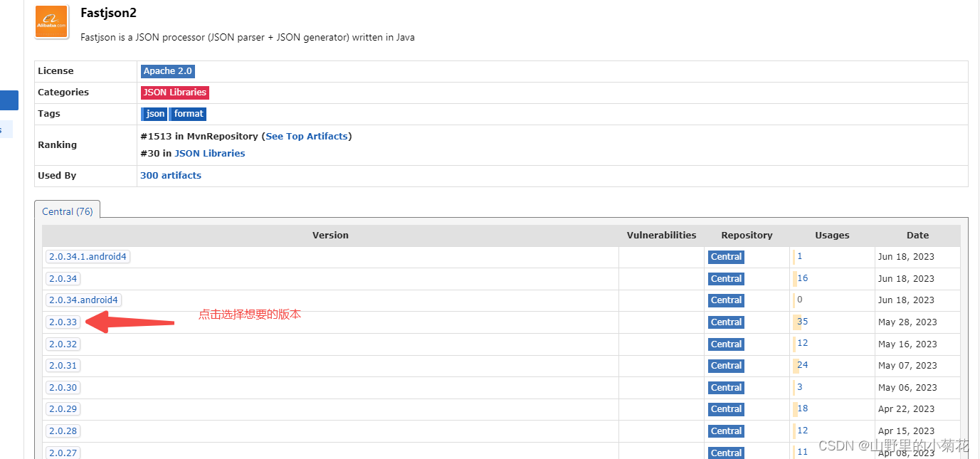Open the Apache 2.0 license tag
The width and height of the screenshot is (980, 459).
coord(167,71)
